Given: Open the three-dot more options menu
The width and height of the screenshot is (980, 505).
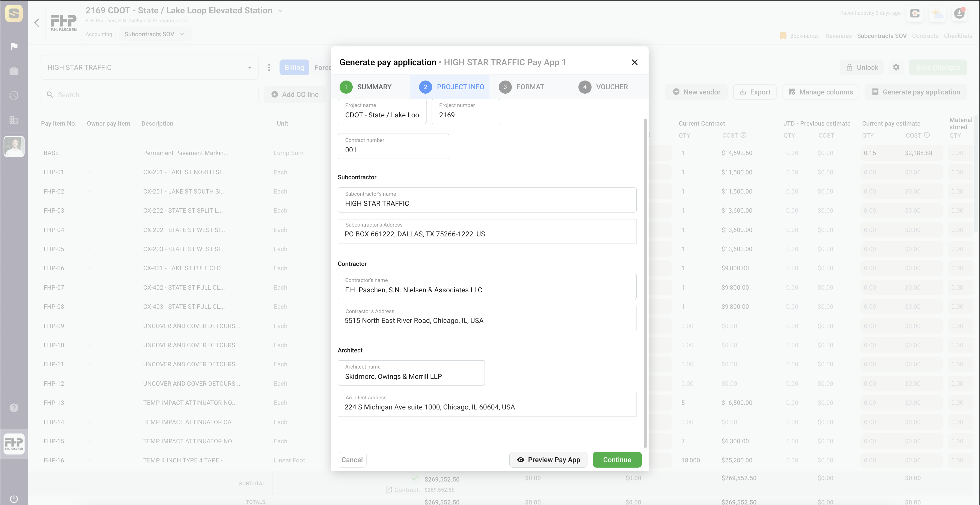Looking at the screenshot, I should click(269, 67).
